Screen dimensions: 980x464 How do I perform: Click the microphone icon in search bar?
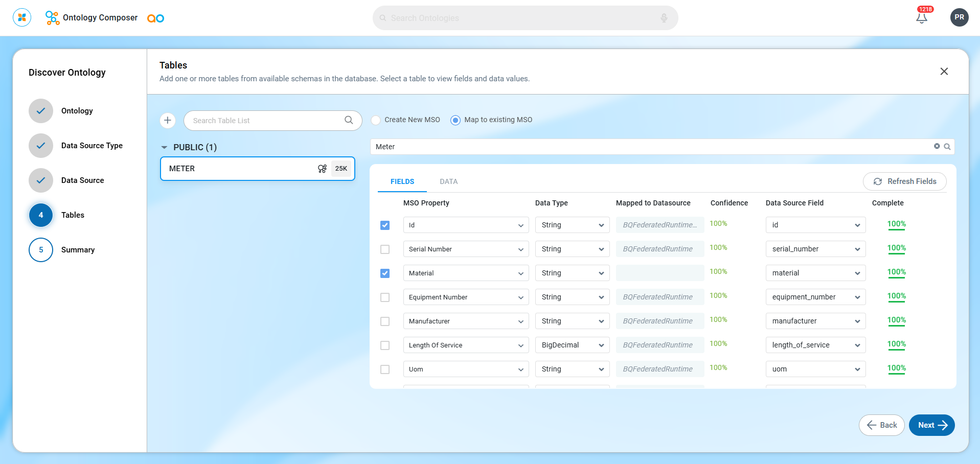(664, 18)
